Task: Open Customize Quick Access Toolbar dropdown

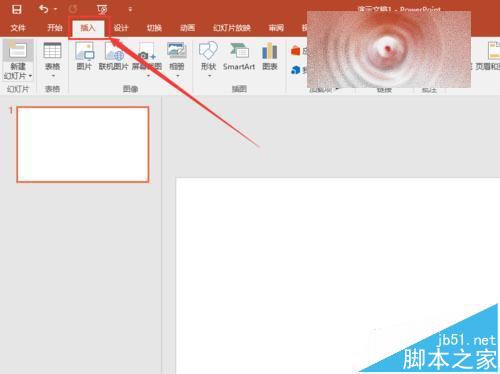Action: click(x=130, y=9)
